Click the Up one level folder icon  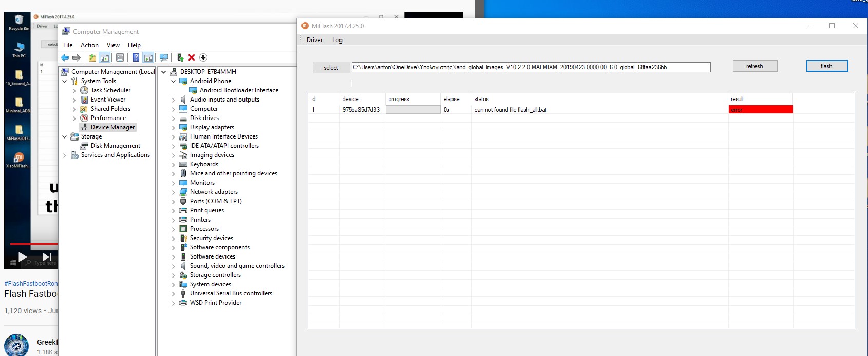click(x=92, y=57)
